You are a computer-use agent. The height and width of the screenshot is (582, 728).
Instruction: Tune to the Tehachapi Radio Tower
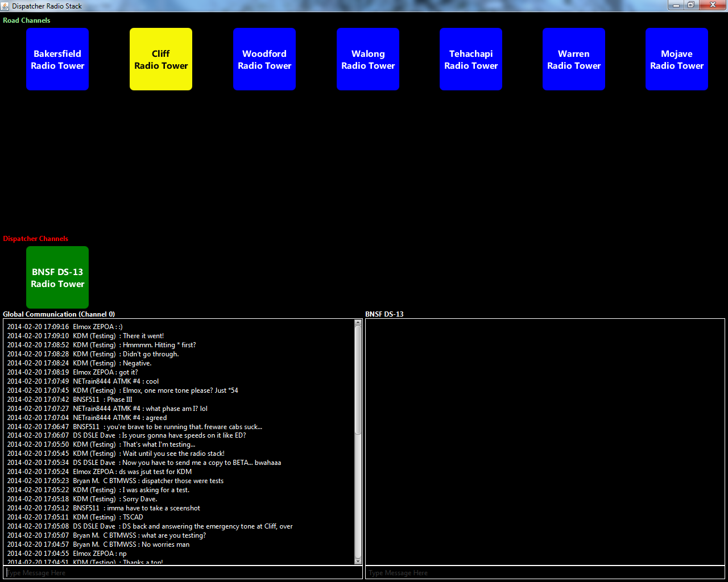click(471, 59)
